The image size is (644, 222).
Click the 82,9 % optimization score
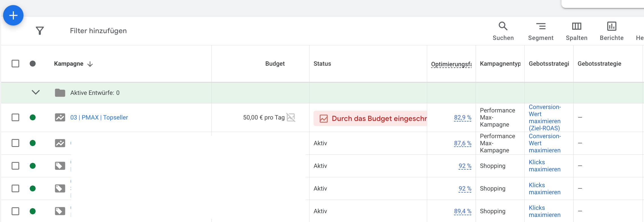coord(463,118)
